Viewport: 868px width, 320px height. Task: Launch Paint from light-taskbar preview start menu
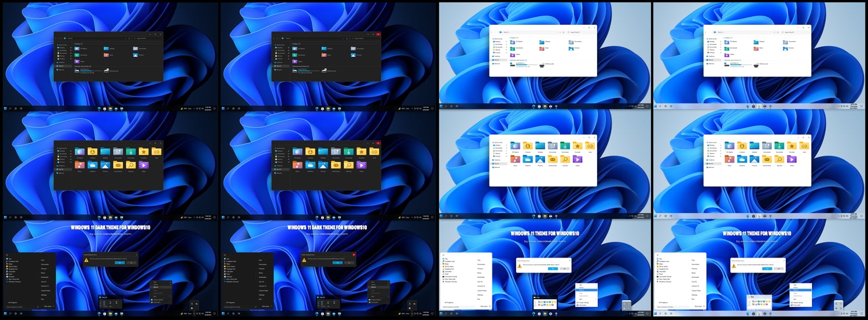[660, 274]
